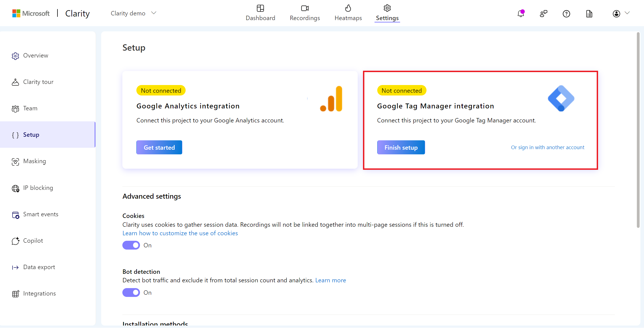644x328 pixels.
Task: Click the share feedback people icon
Action: [x=543, y=13]
